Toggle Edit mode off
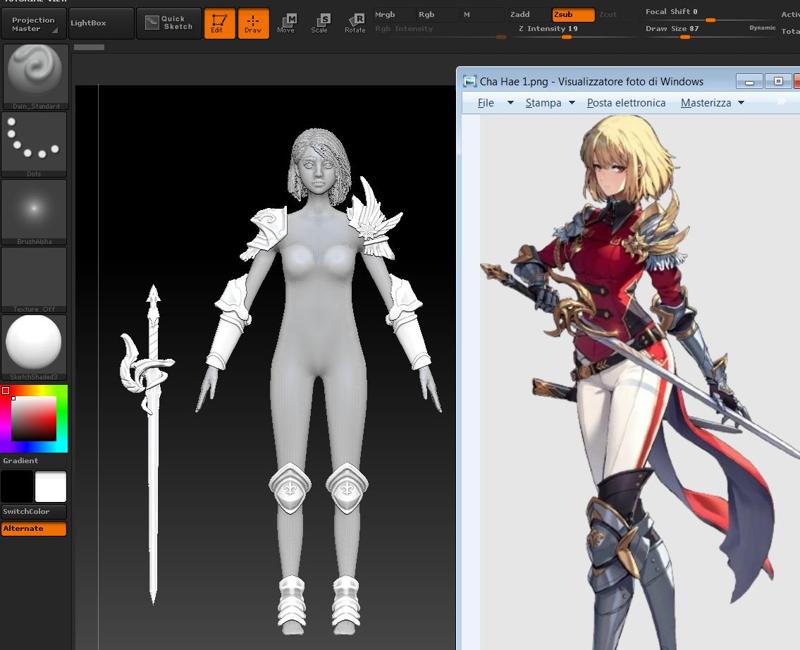This screenshot has width=800, height=650. [218, 21]
